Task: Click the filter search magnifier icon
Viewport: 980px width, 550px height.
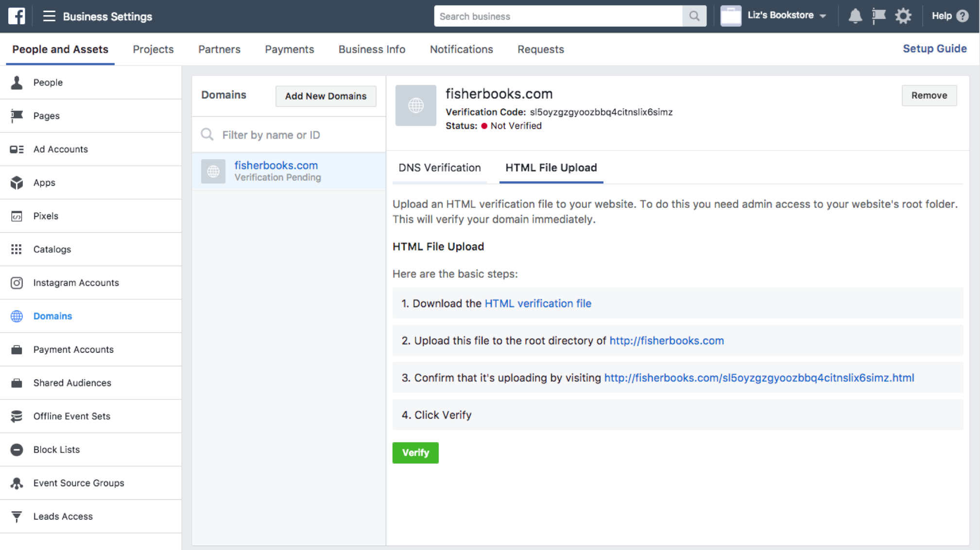Action: (207, 134)
